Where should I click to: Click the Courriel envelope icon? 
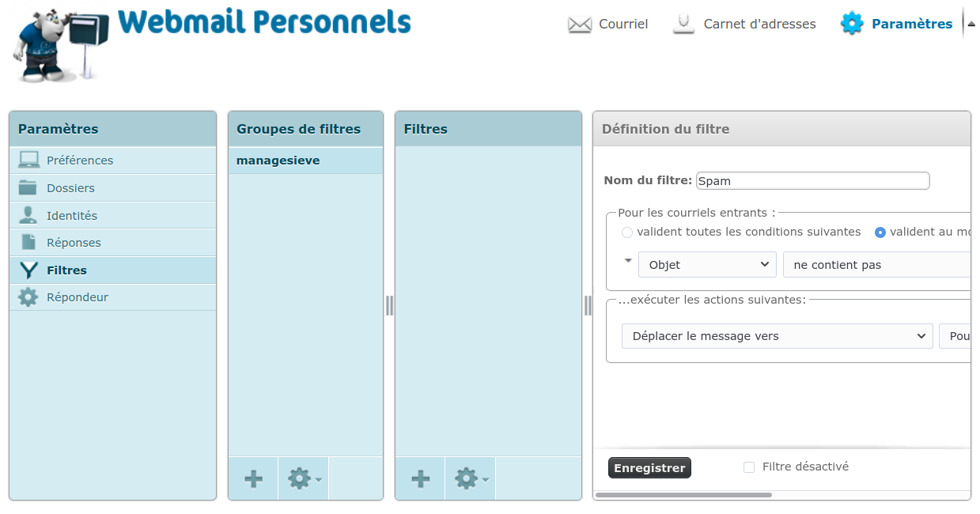click(x=580, y=25)
